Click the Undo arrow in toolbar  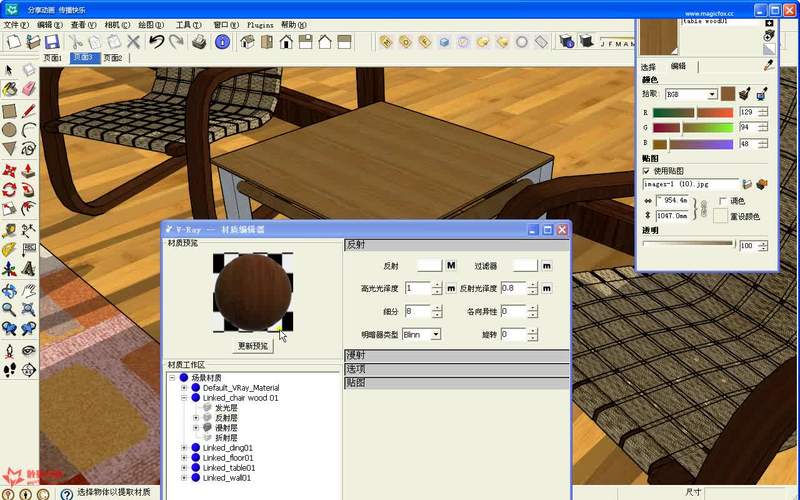(156, 42)
